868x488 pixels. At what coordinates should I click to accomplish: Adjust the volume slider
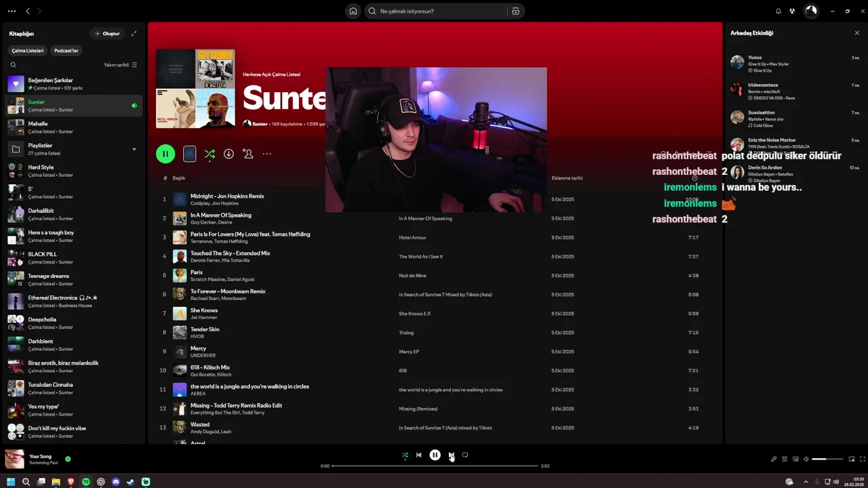point(827,459)
